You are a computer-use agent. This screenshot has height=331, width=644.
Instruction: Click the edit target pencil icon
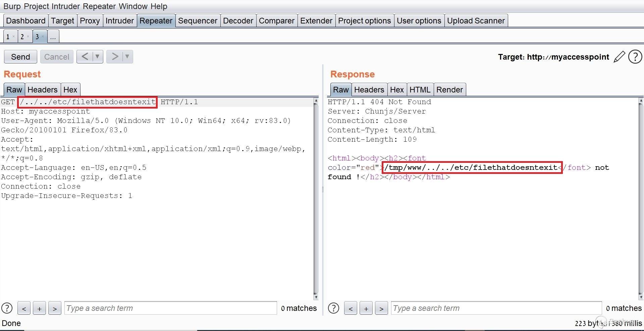tap(619, 57)
